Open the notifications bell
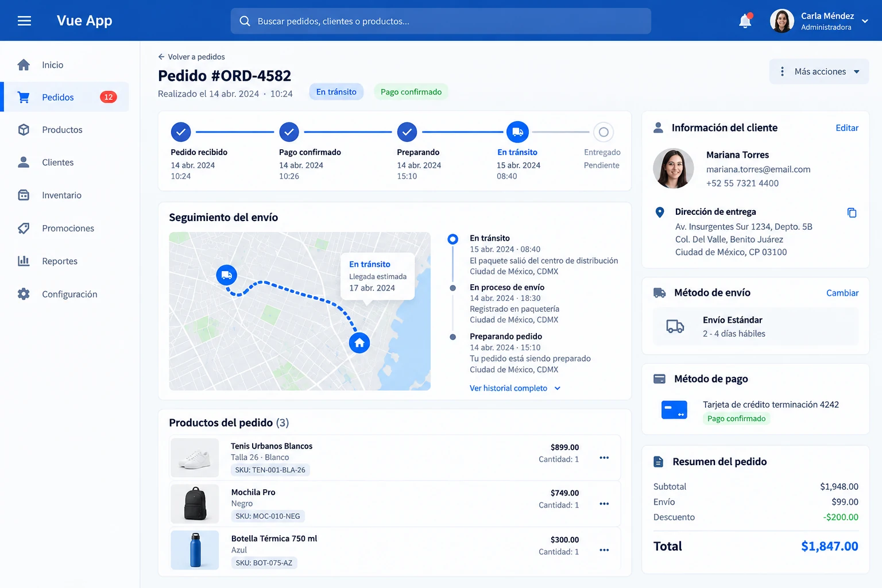Viewport: 882px width, 588px height. pyautogui.click(x=745, y=21)
